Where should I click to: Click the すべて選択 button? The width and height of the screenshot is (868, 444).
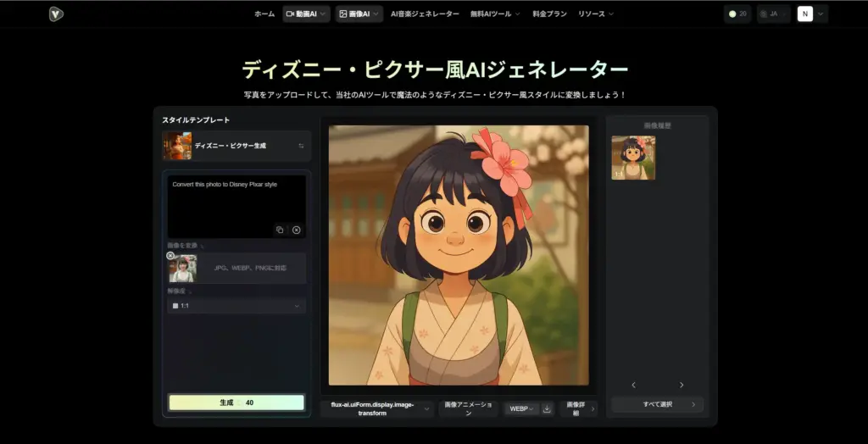tap(657, 404)
